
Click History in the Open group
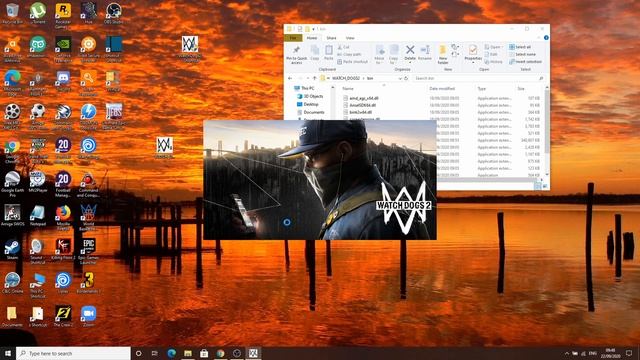coord(494,62)
